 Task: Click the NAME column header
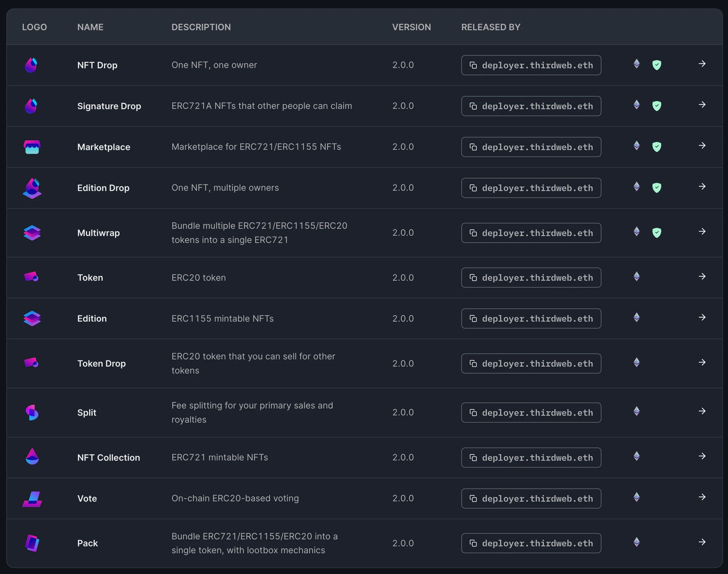point(90,27)
